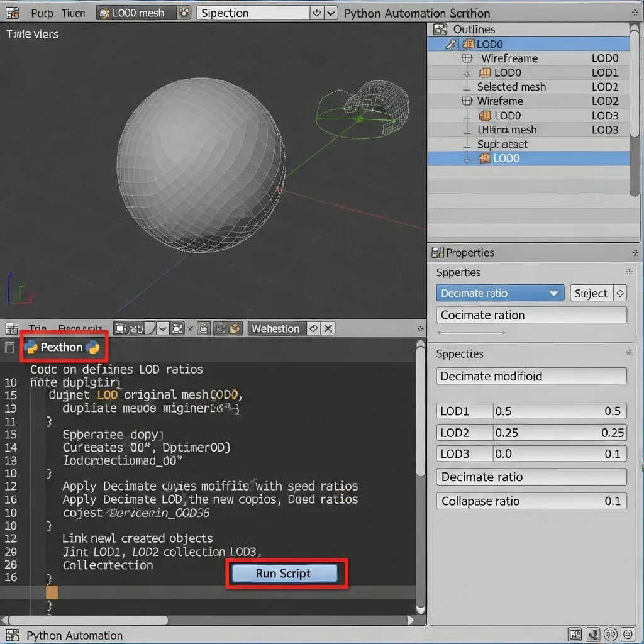Click the Outlines panel editor-type icon

pyautogui.click(x=440, y=30)
